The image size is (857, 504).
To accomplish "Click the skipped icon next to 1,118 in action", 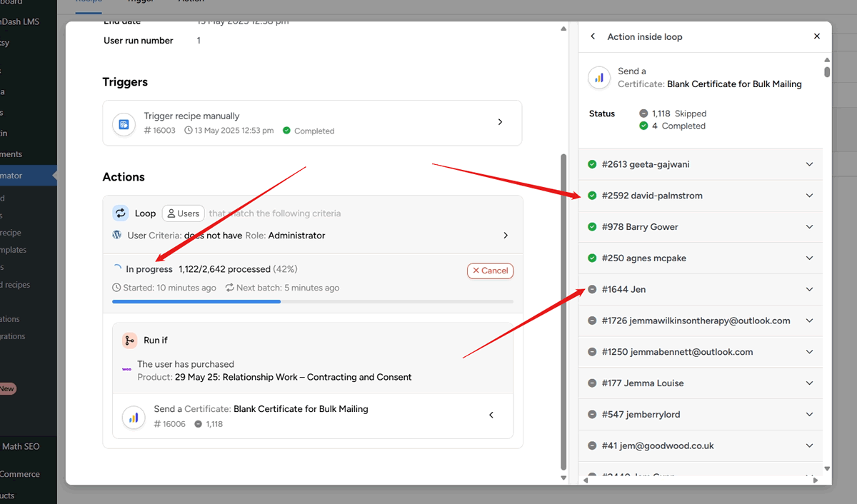I will [x=198, y=424].
